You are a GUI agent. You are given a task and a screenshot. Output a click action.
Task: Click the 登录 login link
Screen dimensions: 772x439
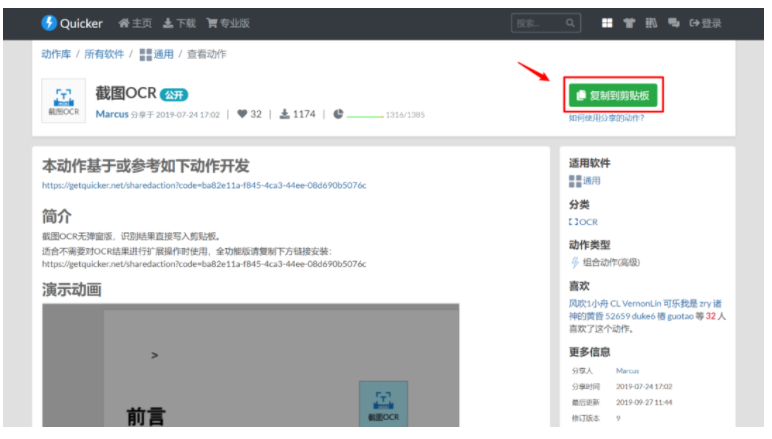coord(706,23)
